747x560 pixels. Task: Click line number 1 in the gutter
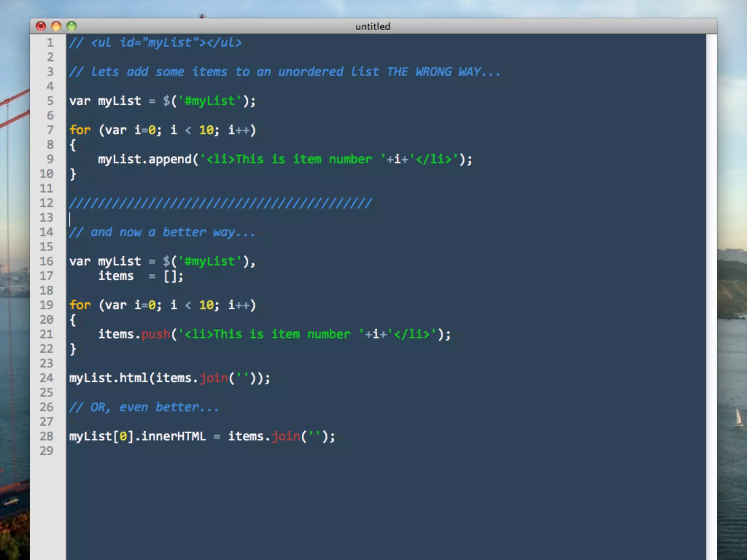(x=50, y=43)
